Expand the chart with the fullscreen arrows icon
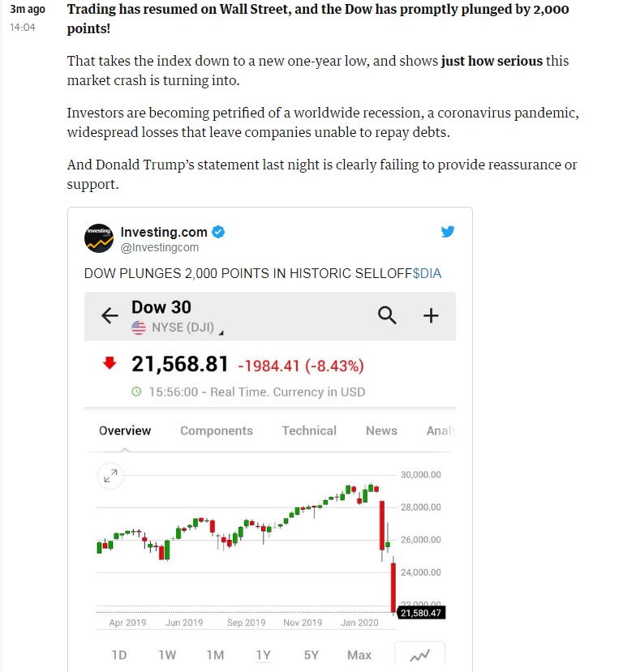Viewport: 623px width, 672px height. 110,476
